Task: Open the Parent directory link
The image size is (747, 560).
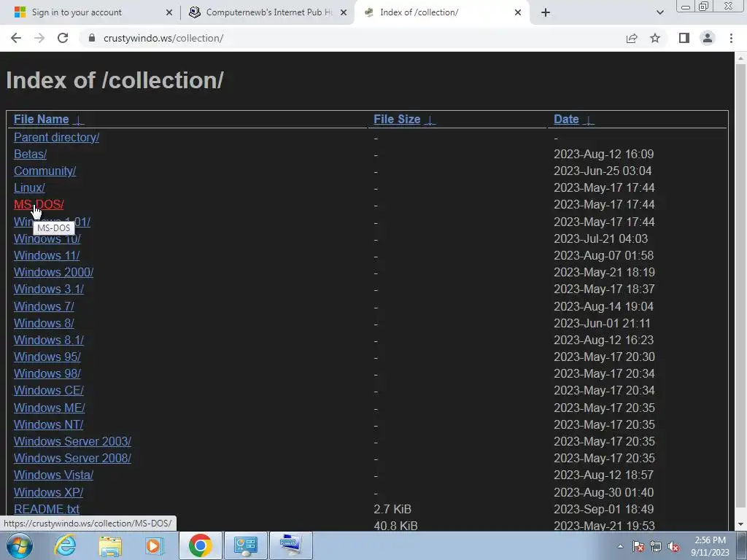Action: coord(56,137)
